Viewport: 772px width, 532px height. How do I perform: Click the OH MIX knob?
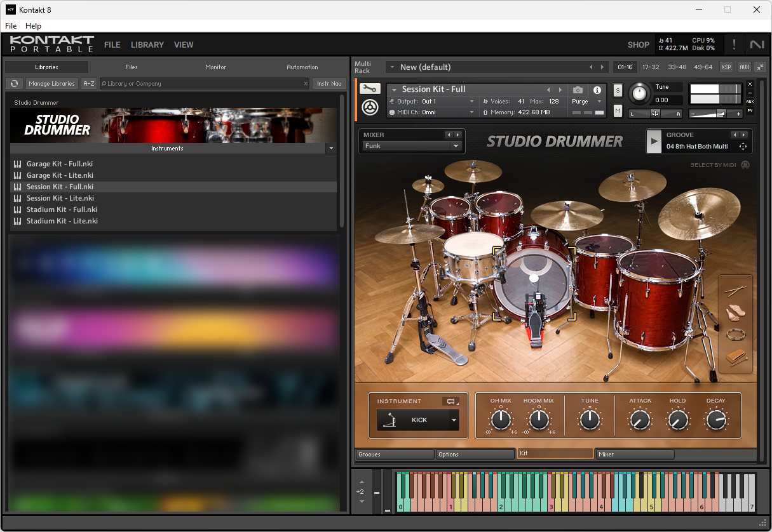click(x=501, y=420)
